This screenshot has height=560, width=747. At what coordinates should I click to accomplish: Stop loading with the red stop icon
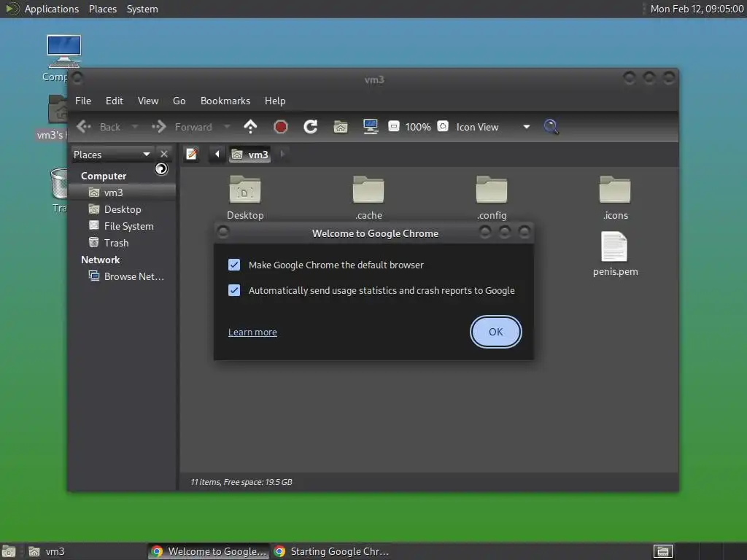pyautogui.click(x=281, y=127)
